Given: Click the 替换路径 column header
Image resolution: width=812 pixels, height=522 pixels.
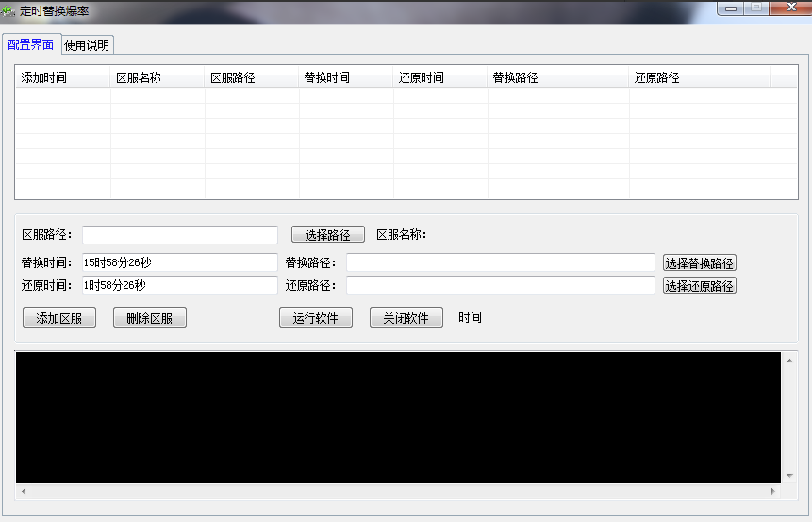Looking at the screenshot, I should tap(558, 77).
